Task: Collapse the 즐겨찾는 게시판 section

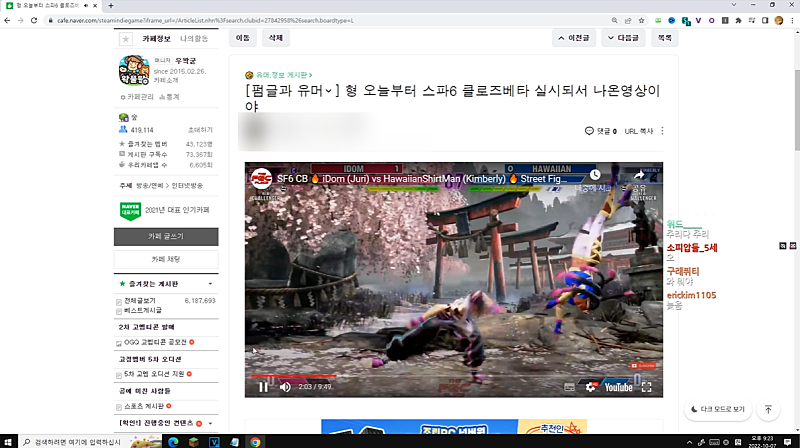Action: 210,284
